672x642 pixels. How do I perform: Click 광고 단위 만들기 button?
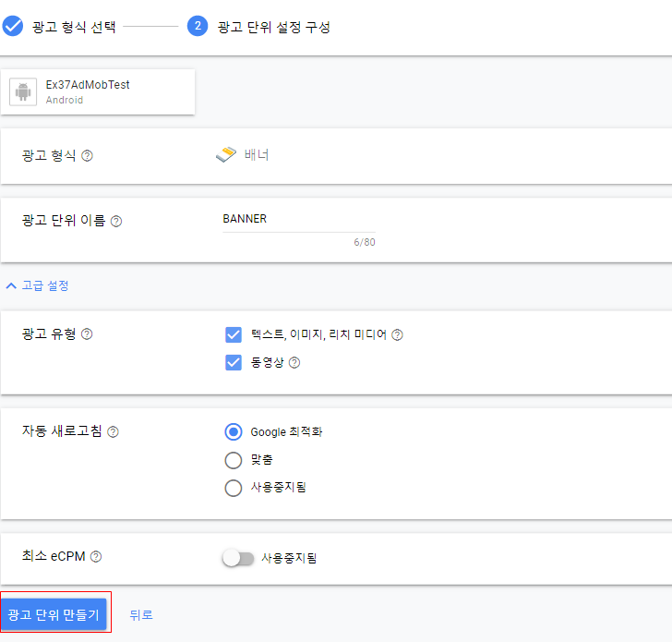click(x=54, y=614)
